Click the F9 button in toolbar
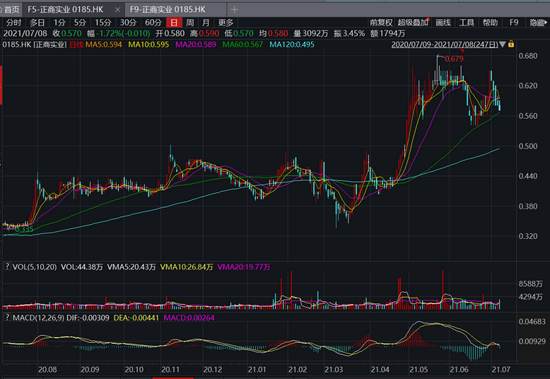Viewport: 550px width, 379px height. pyautogui.click(x=514, y=23)
